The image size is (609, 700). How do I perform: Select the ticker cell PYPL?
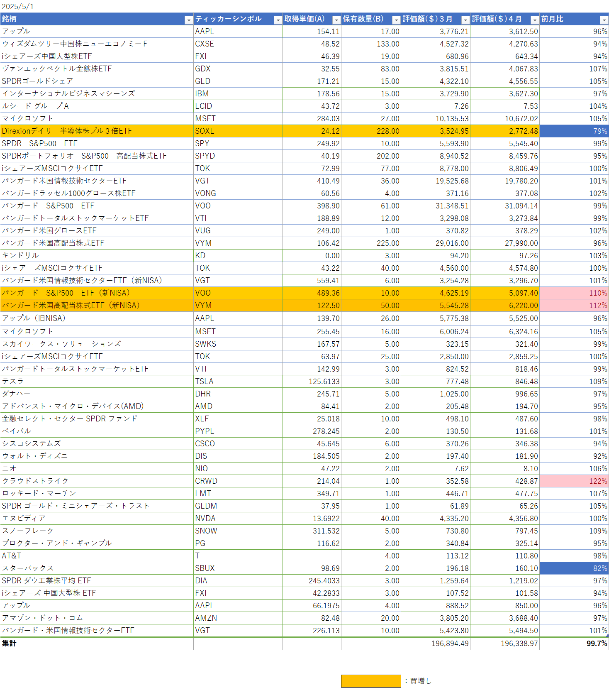click(238, 431)
